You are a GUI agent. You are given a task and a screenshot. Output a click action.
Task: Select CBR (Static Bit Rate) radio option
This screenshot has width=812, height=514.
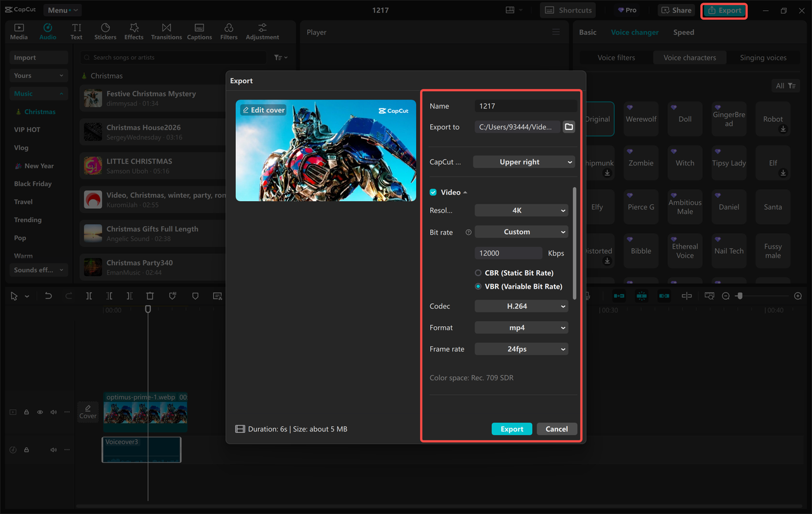(478, 273)
